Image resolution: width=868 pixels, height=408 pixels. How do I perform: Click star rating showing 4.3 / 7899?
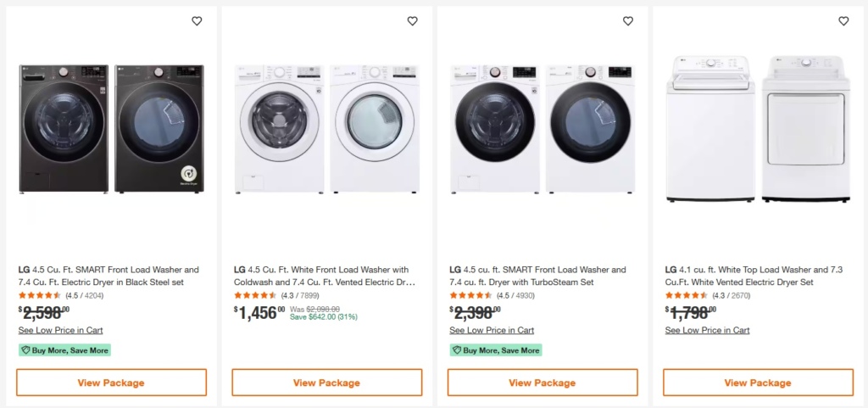(255, 295)
